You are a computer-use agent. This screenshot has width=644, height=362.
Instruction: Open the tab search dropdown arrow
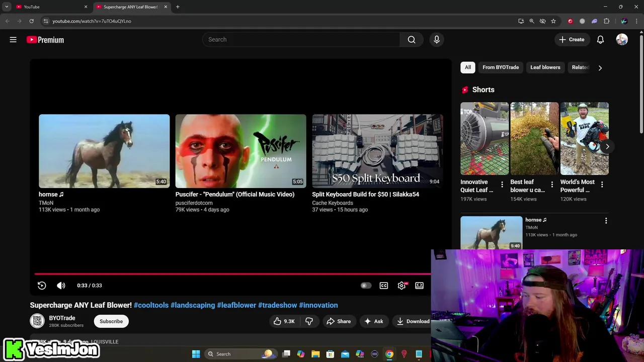[7, 7]
